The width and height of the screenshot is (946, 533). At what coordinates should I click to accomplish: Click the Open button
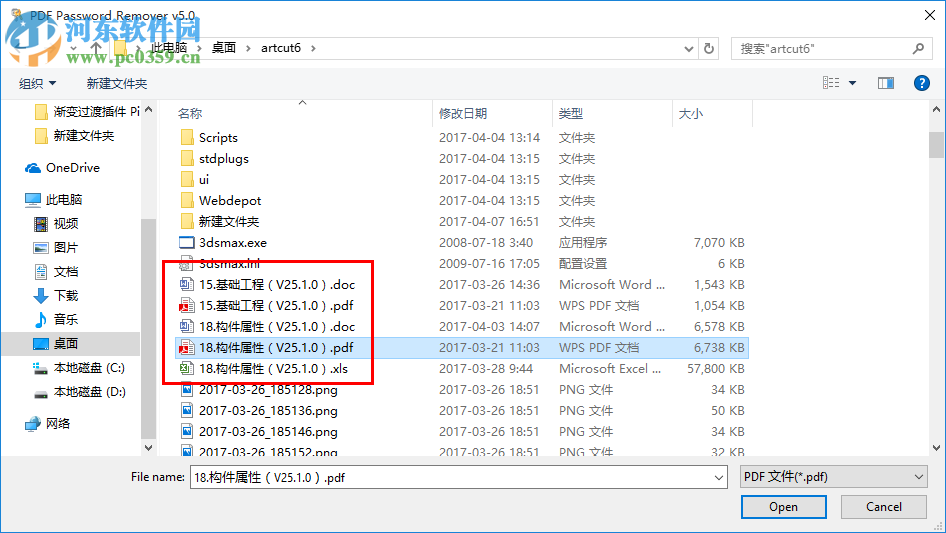point(783,507)
